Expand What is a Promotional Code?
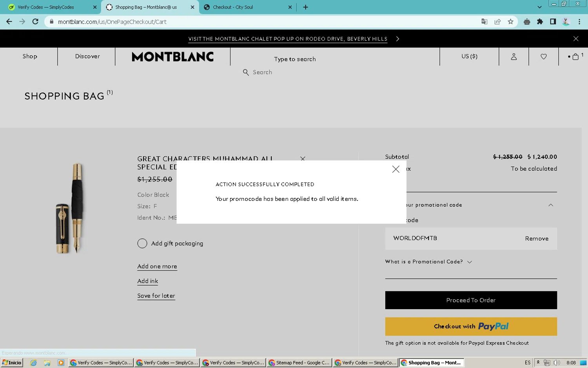 [428, 262]
